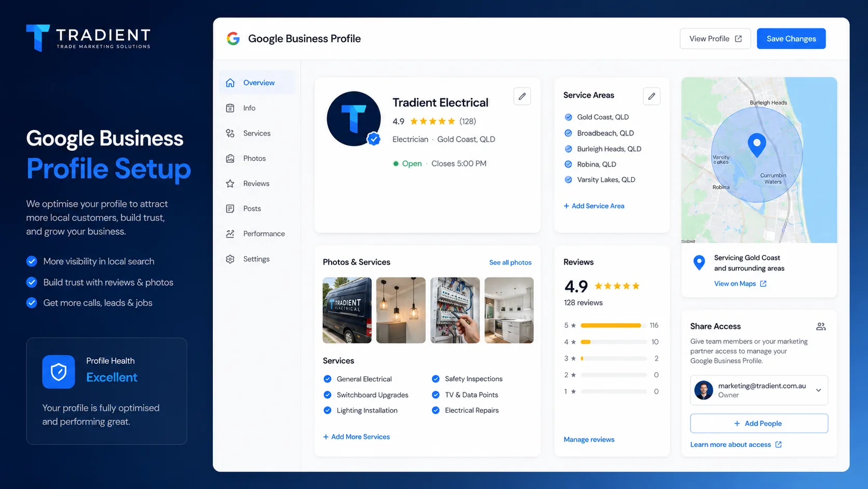Click Add More Services link

357,437
